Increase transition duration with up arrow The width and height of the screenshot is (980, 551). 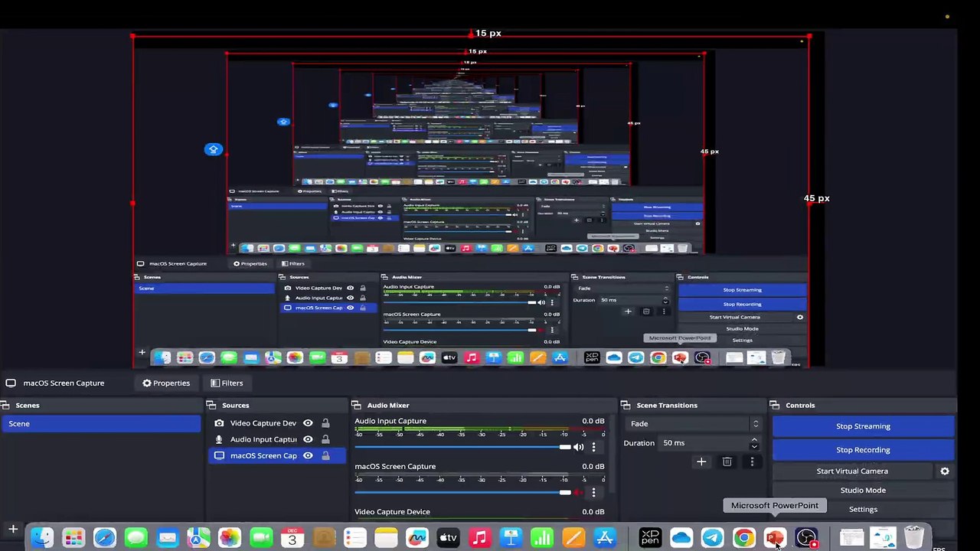coord(754,439)
